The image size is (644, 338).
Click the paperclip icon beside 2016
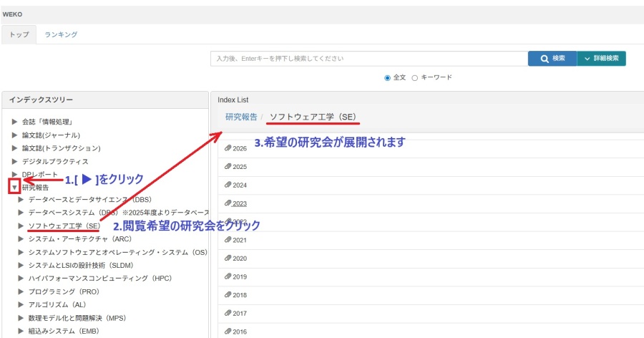pyautogui.click(x=228, y=331)
